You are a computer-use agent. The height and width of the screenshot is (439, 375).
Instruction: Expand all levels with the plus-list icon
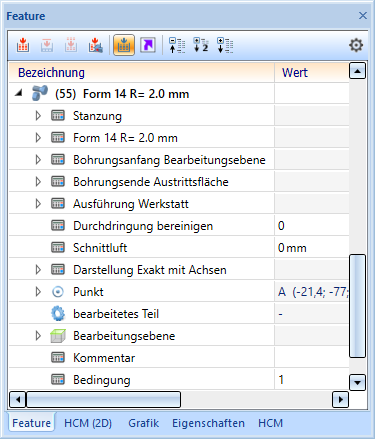(225, 45)
